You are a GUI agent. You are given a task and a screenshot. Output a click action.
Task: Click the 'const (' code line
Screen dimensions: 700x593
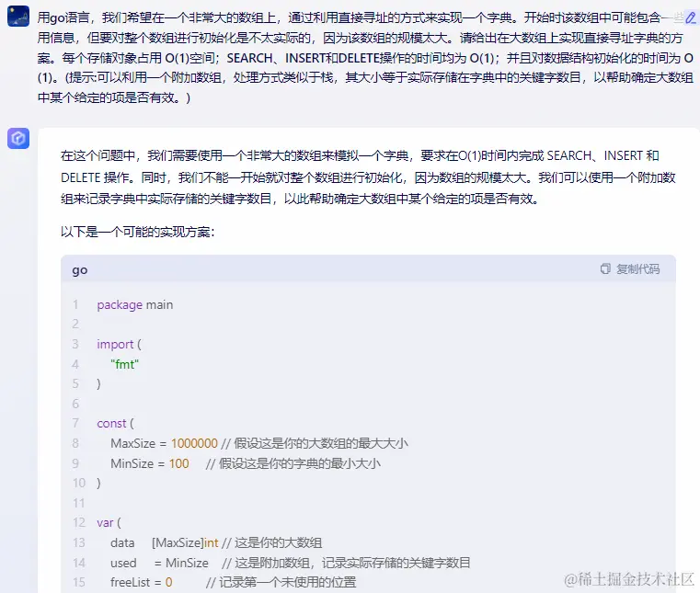tap(115, 424)
